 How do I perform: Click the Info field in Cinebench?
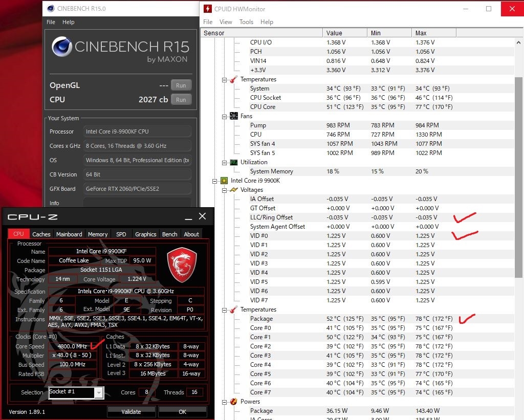(x=137, y=203)
